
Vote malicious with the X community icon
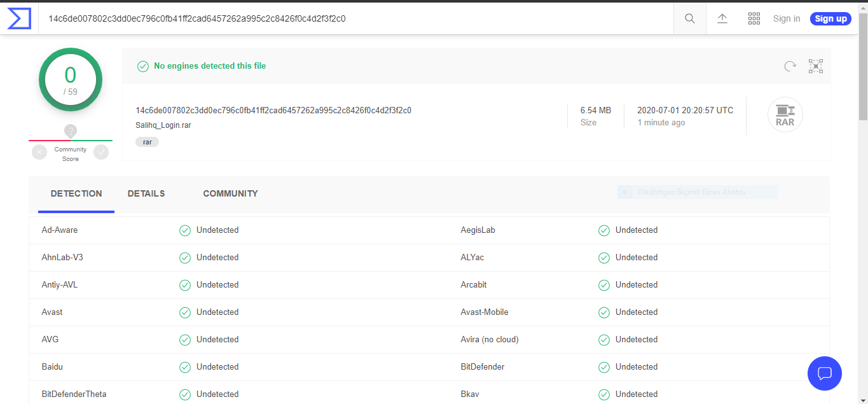(39, 152)
